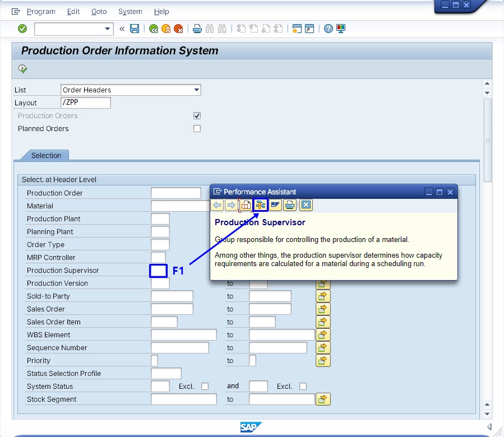This screenshot has height=437, width=504.
Task: Click the forward arrow in Performance Assistant
Action: pyautogui.click(x=231, y=205)
